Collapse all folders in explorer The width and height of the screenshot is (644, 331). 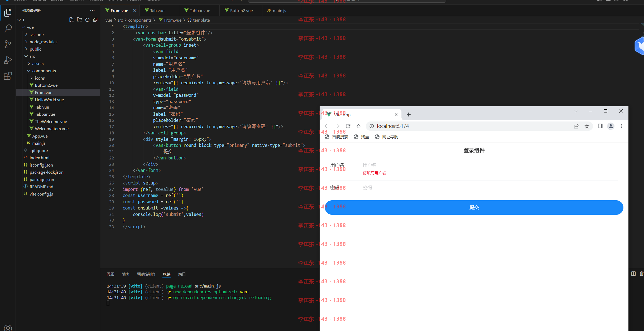[95, 20]
